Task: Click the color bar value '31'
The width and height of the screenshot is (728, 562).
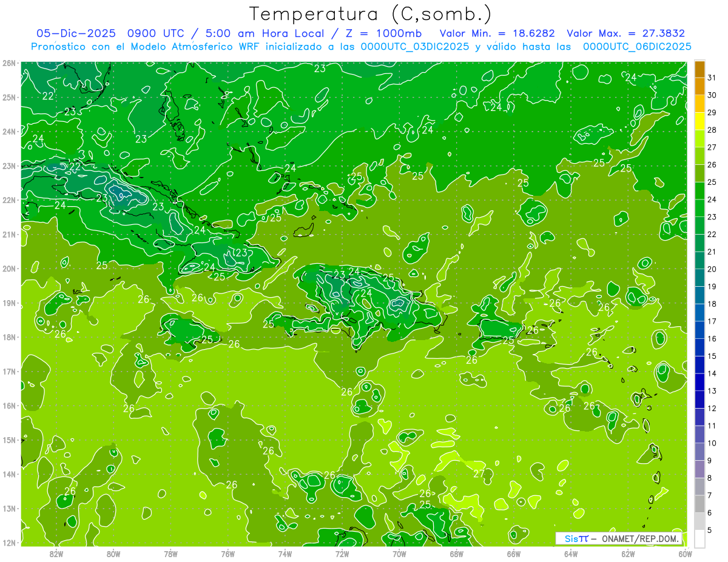Action: 712,78
